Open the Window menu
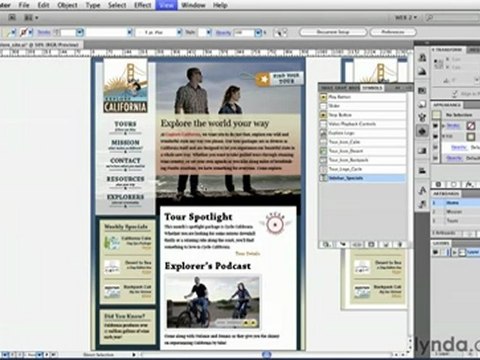 coord(193,5)
